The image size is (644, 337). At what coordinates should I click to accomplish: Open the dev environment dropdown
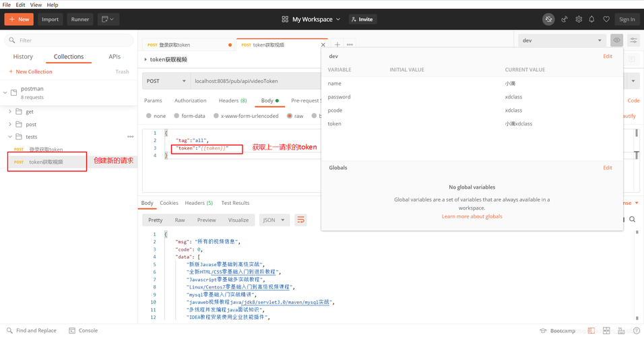(562, 40)
